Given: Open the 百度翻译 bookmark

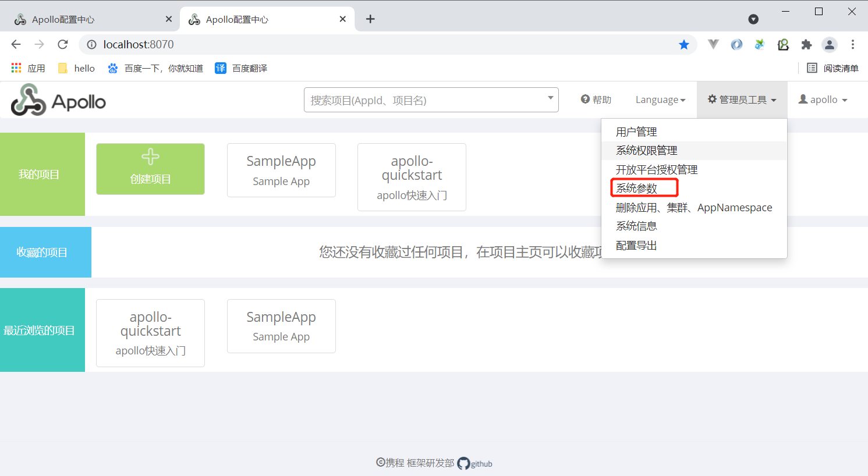Looking at the screenshot, I should coord(241,68).
